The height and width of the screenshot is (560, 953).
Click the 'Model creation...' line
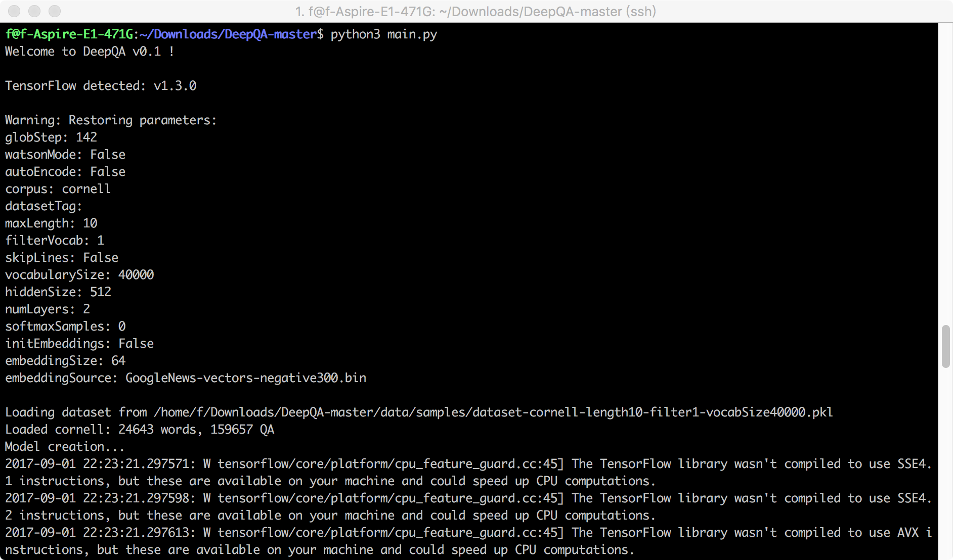tap(65, 447)
